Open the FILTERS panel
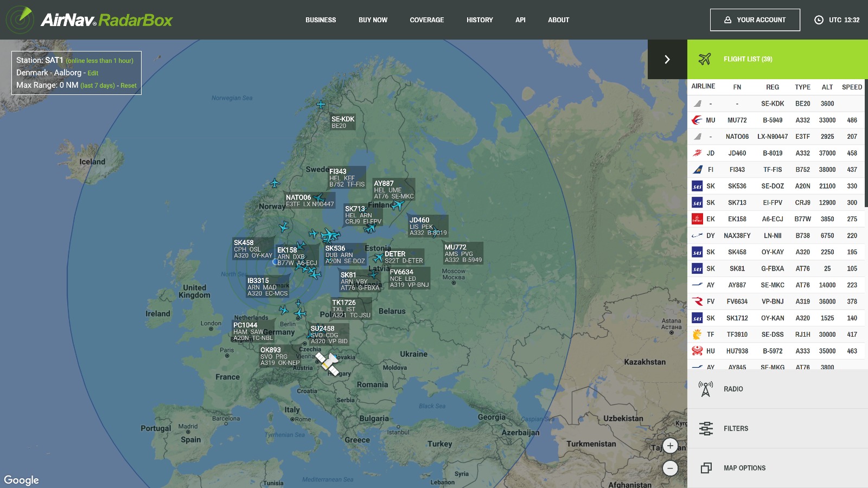868x488 pixels. tap(777, 428)
